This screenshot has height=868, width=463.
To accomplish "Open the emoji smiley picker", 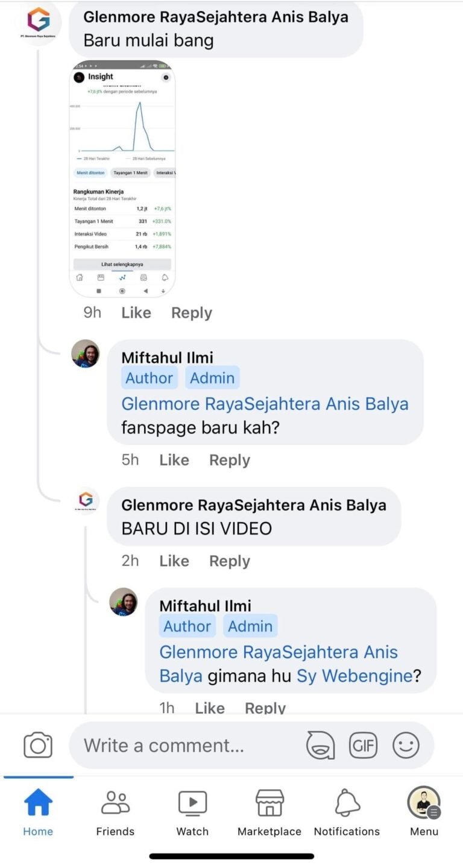I will 406,746.
